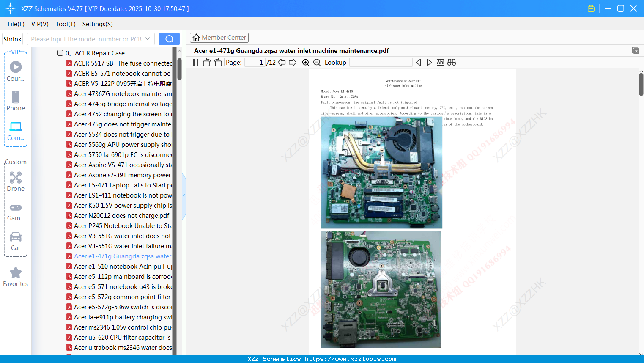This screenshot has height=363, width=644.
Task: Go to previous page arrow
Action: click(282, 63)
